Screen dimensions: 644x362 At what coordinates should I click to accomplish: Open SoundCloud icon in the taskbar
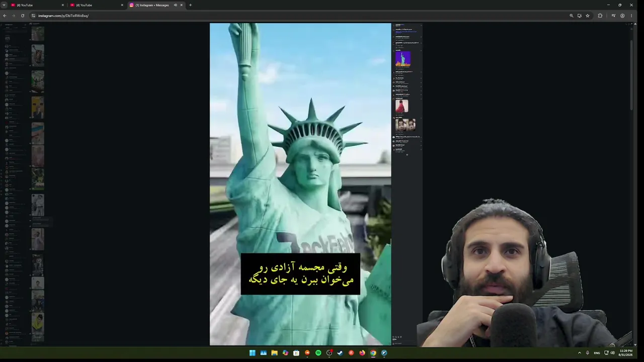[307, 353]
